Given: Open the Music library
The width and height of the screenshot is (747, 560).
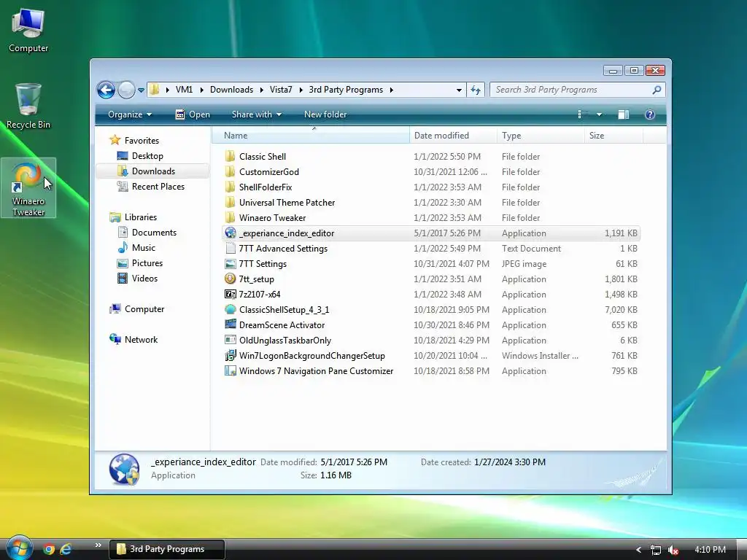Looking at the screenshot, I should (136, 248).
